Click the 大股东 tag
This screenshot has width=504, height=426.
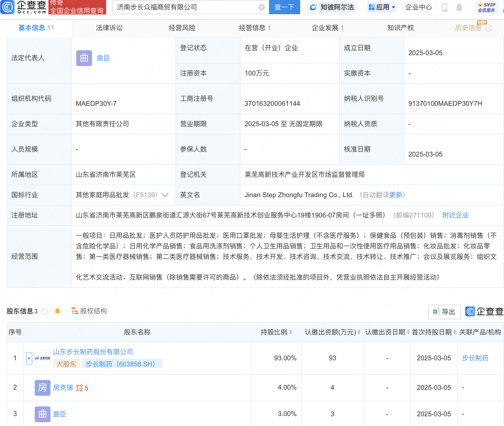point(66,364)
